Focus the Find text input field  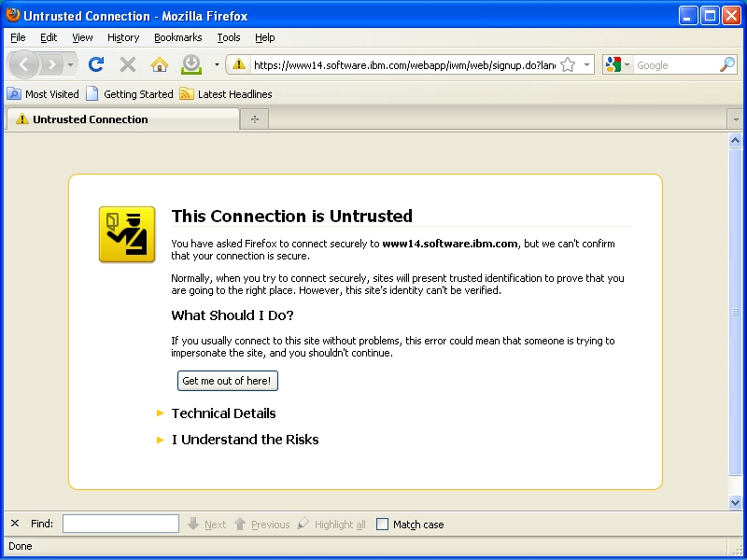click(x=120, y=524)
